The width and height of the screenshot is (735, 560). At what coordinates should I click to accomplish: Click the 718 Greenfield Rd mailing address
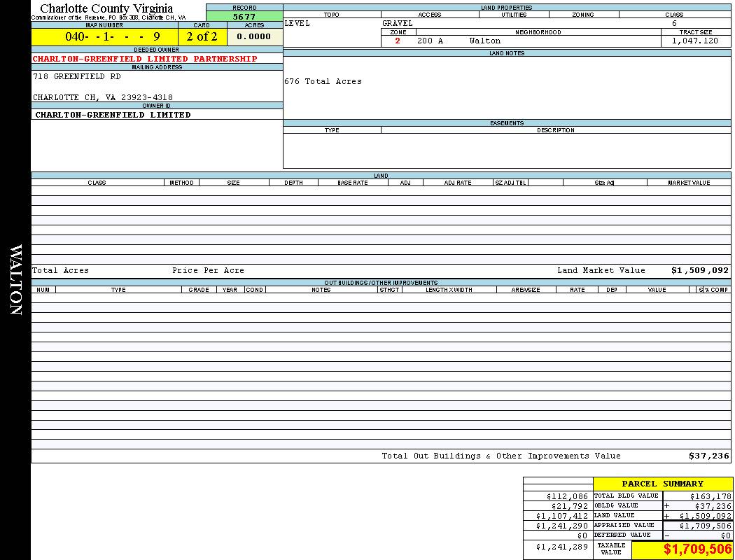pos(77,76)
